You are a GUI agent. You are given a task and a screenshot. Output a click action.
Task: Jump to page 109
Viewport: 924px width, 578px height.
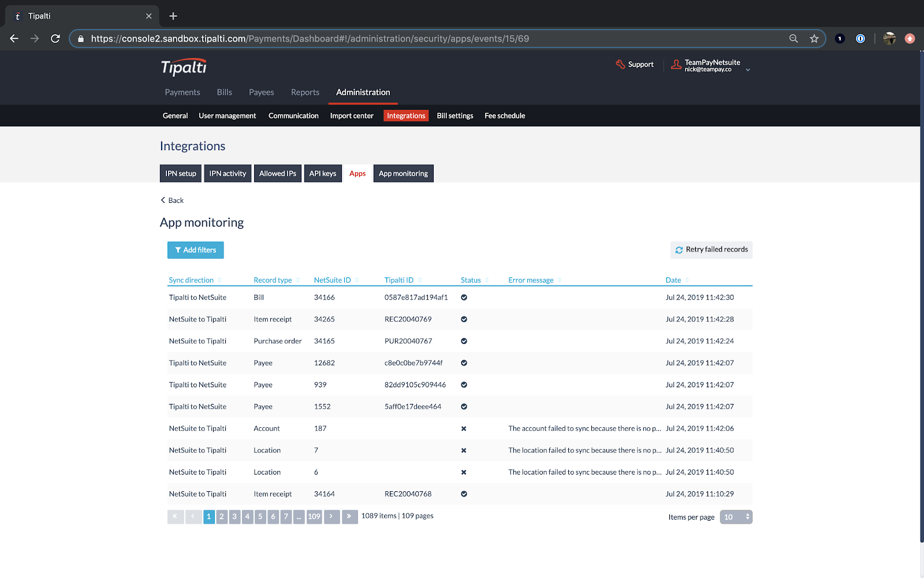click(x=314, y=517)
